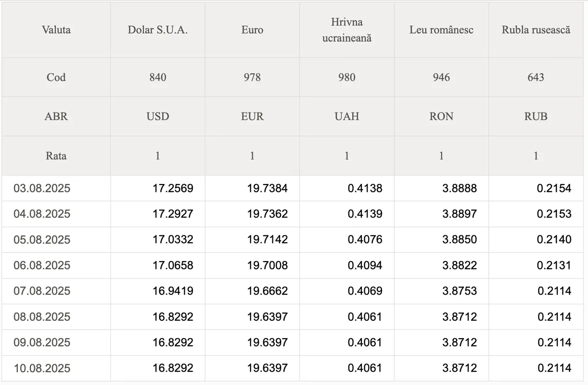
Task: Click the date 07.08.2025
Action: coord(42,291)
